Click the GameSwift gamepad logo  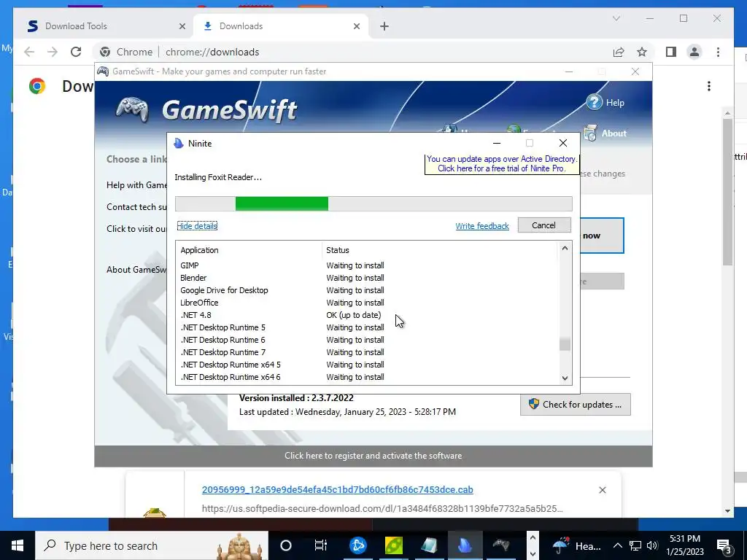tap(133, 109)
